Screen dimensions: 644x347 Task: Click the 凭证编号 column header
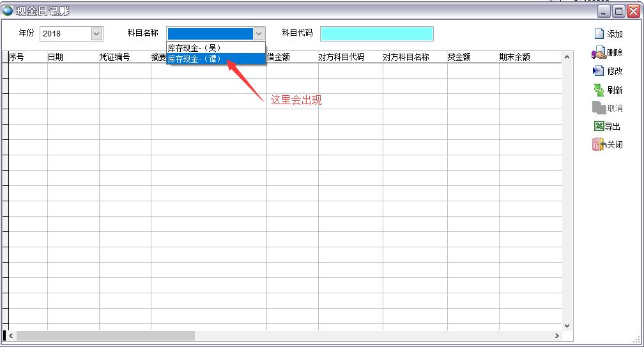115,57
